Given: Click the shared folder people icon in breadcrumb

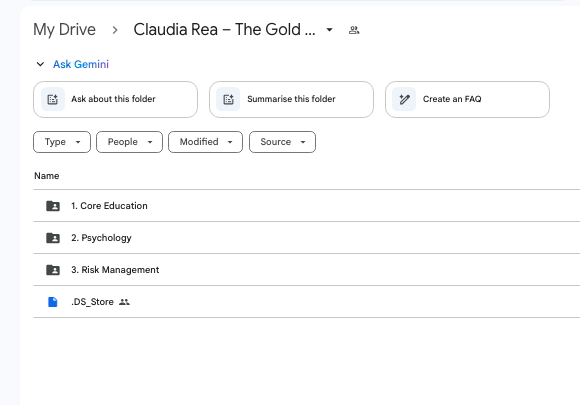Looking at the screenshot, I should click(354, 30).
